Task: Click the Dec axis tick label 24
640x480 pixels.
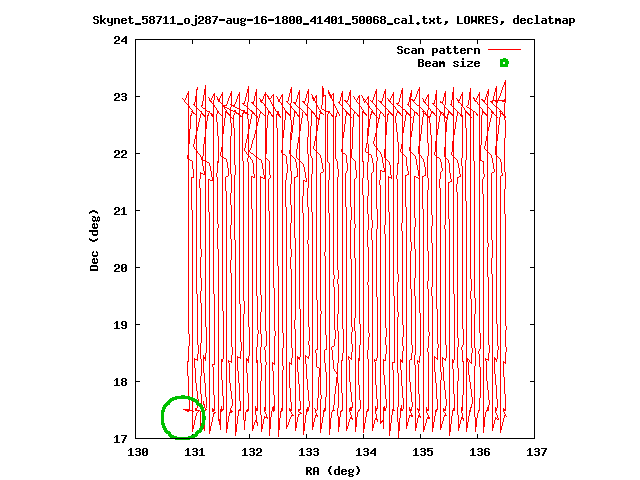Action: point(120,40)
